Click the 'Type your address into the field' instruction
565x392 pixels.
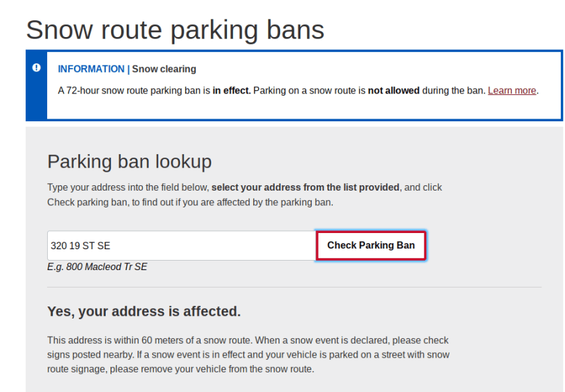[128, 187]
